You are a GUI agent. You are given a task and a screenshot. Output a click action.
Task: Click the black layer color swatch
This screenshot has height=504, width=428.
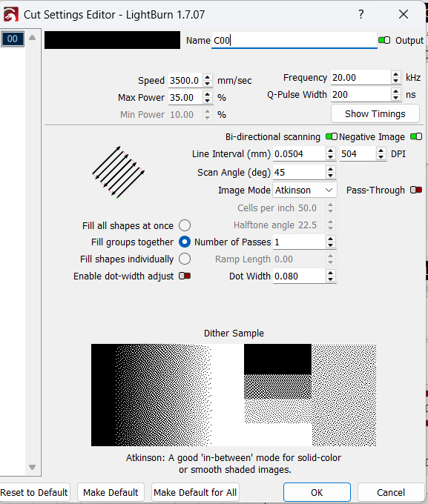click(x=112, y=40)
